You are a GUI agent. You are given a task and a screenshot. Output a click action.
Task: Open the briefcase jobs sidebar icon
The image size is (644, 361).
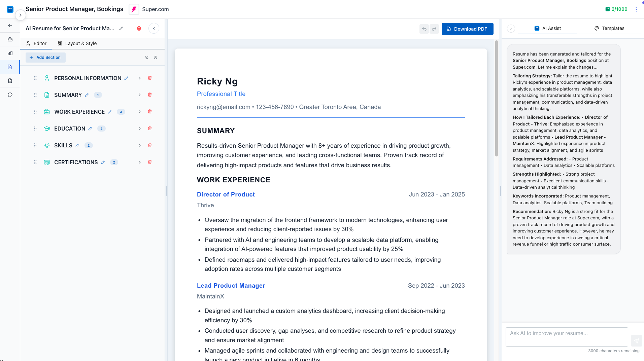[x=10, y=39]
